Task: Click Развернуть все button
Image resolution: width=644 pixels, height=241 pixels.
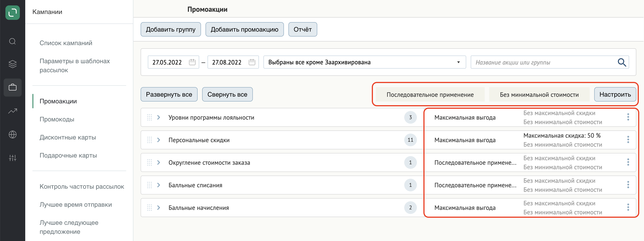Action: (x=169, y=94)
